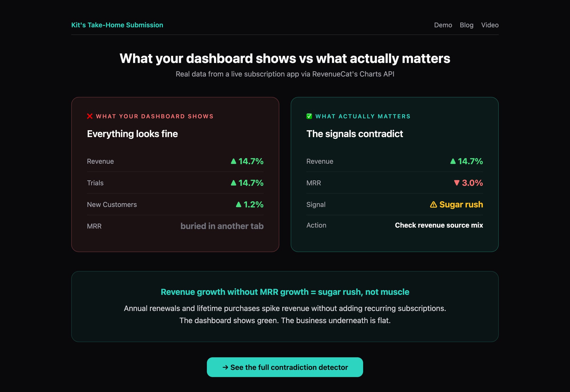570x392 pixels.
Task: Click the Revenue up arrow in left card
Action: point(233,161)
